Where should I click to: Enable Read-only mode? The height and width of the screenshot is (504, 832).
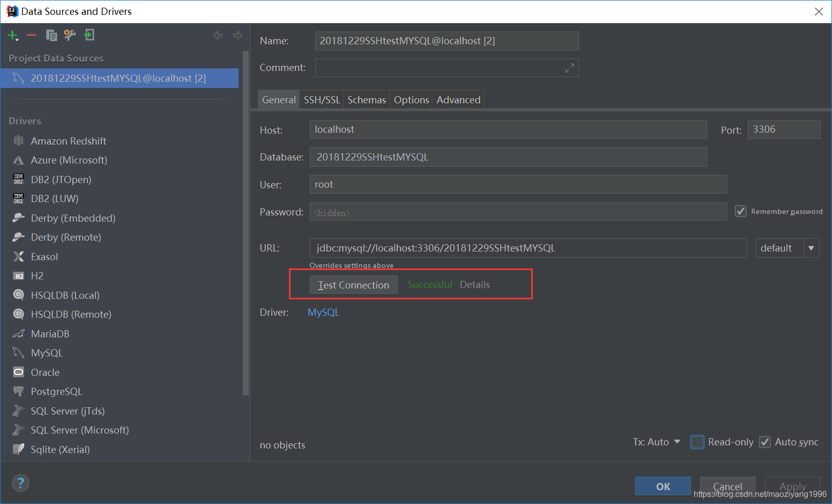697,442
